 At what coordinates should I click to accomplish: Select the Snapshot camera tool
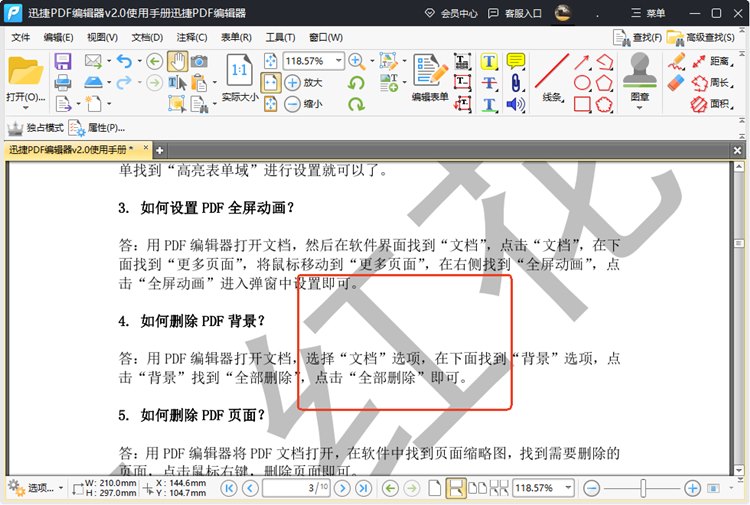point(199,61)
